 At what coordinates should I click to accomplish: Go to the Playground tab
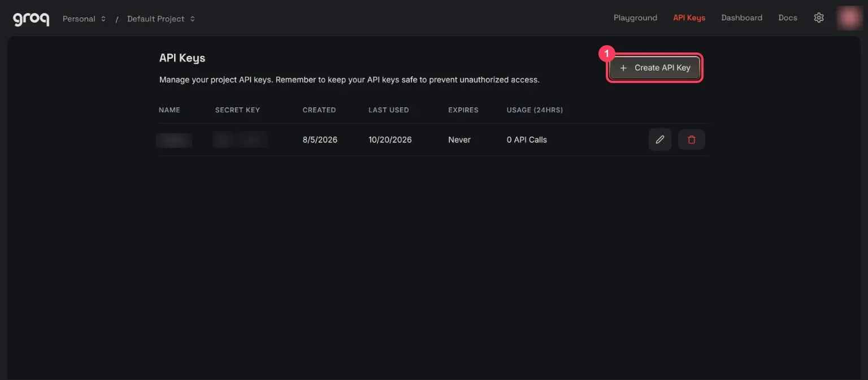coord(635,18)
